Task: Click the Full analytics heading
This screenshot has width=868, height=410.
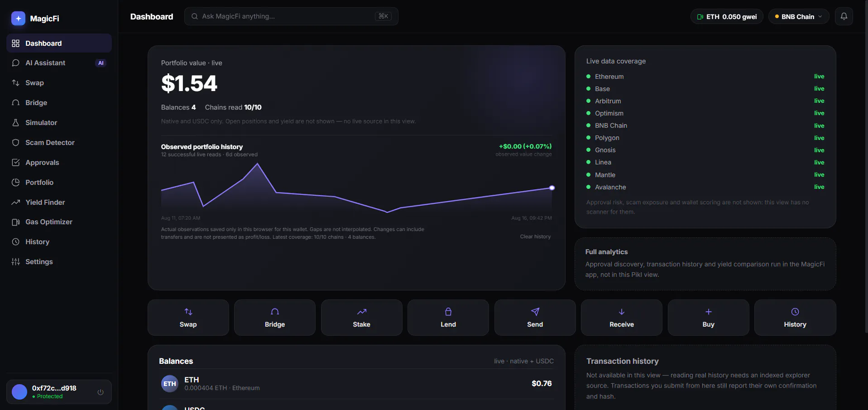Action: click(x=606, y=252)
